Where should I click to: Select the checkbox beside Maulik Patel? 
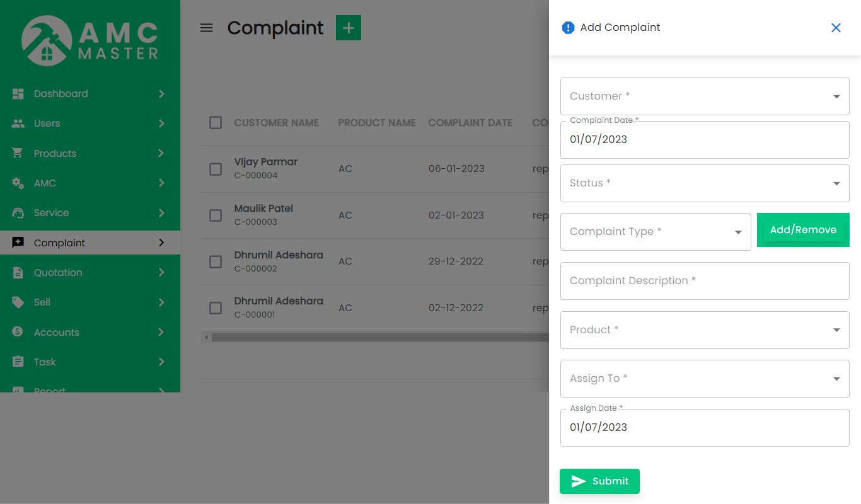[215, 215]
